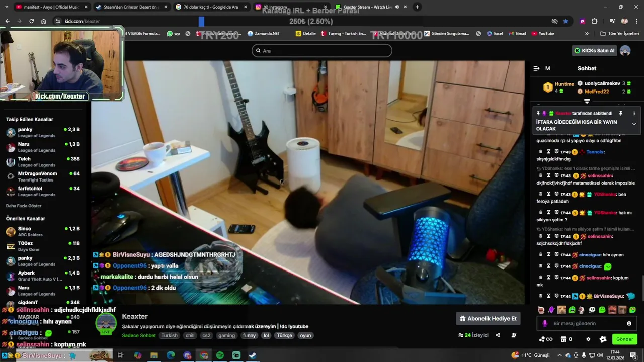
Task: Select the Turkish tag
Action: pyautogui.click(x=169, y=336)
